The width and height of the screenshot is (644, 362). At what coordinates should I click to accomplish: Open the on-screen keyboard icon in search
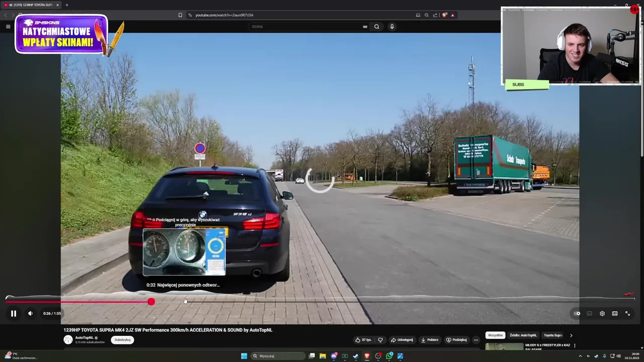coord(365,27)
